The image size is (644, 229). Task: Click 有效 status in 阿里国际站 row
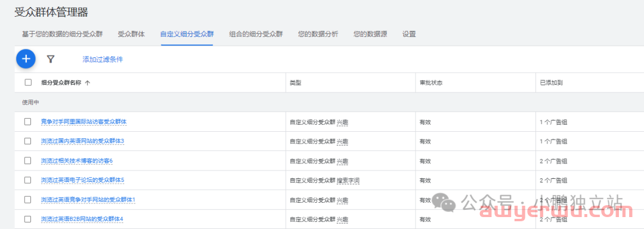point(425,122)
